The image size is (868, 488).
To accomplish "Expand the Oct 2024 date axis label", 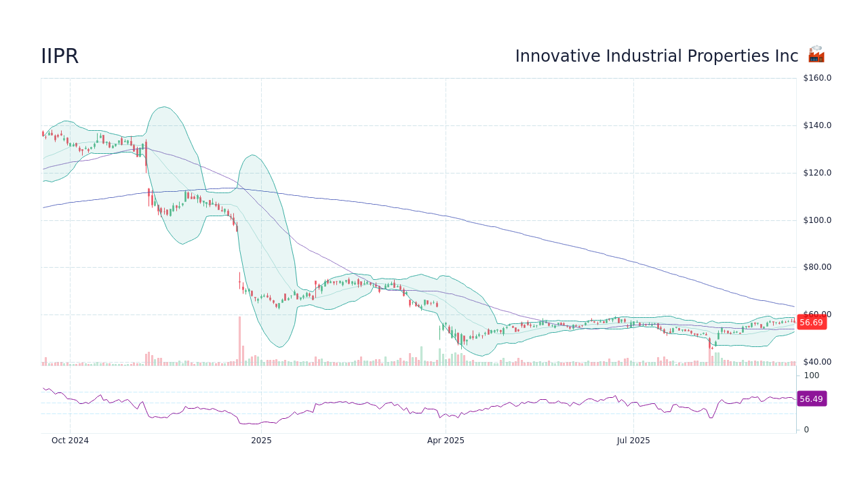I will 70,440.
